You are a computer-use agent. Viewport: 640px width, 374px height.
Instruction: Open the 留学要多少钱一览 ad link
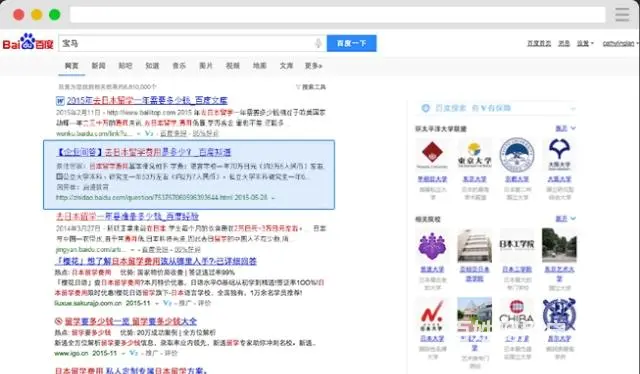(x=131, y=321)
